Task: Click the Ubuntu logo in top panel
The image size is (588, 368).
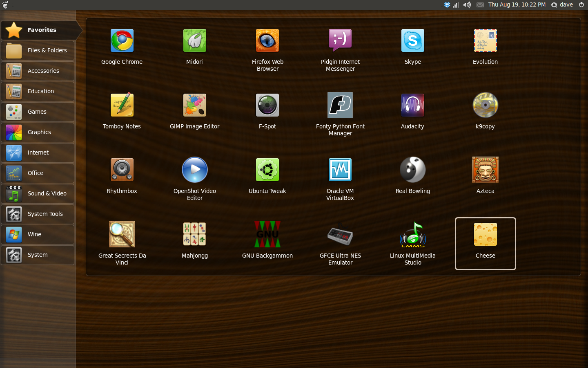Action: tap(5, 5)
